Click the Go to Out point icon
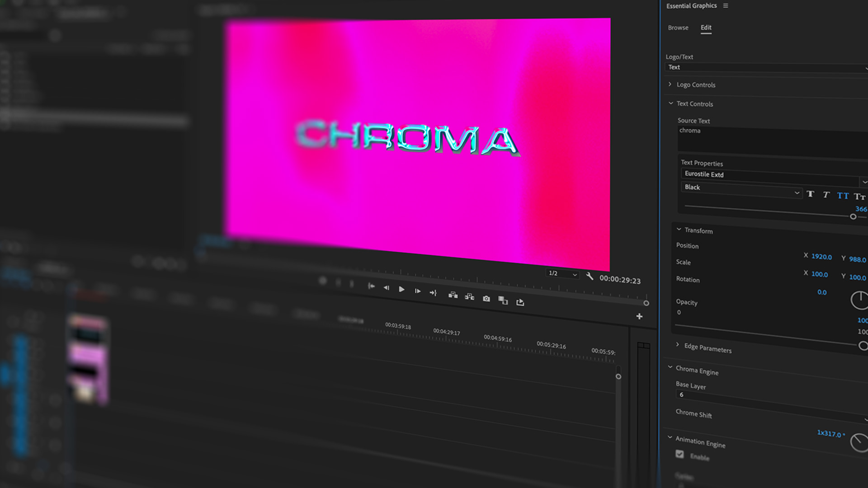 click(433, 293)
